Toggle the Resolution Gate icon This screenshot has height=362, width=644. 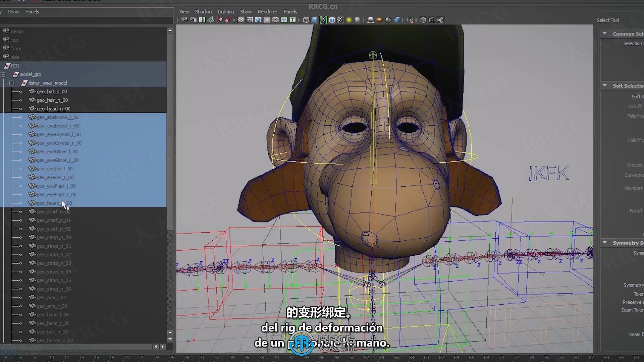pos(258,20)
